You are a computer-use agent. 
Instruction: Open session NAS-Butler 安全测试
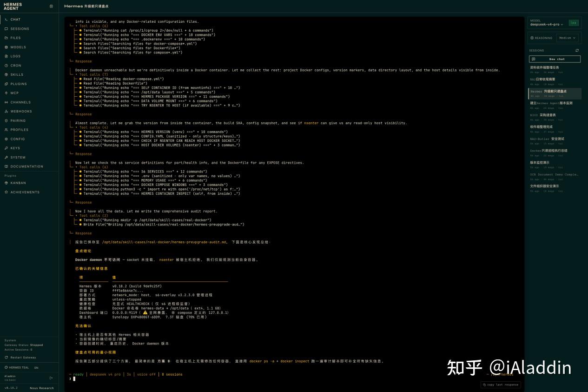click(x=555, y=140)
